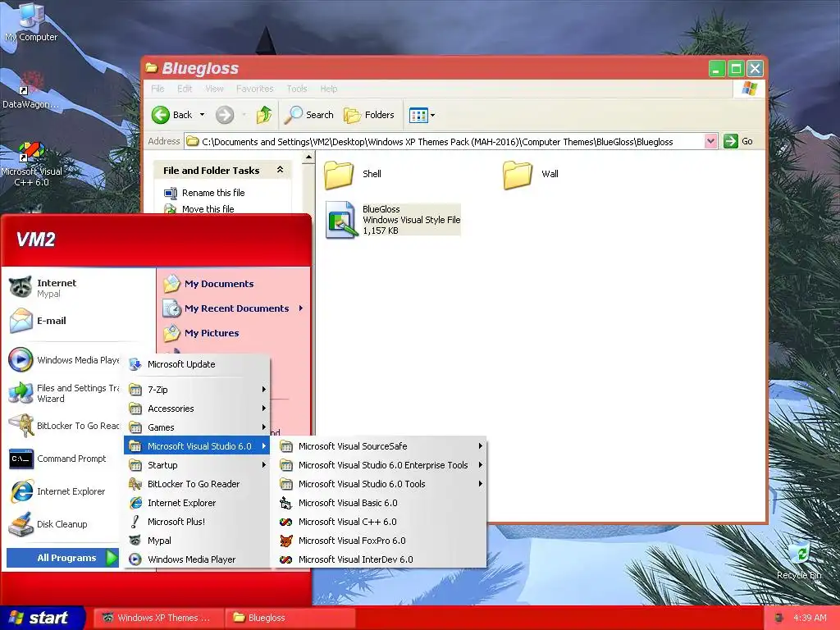Expand the Games submenu
Viewport: 840px width, 630px height.
click(197, 427)
